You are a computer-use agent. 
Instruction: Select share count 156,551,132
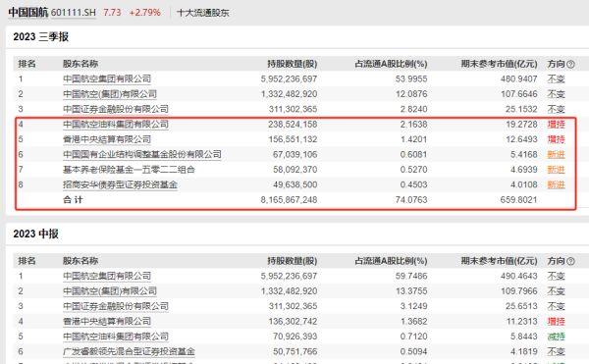[293, 139]
